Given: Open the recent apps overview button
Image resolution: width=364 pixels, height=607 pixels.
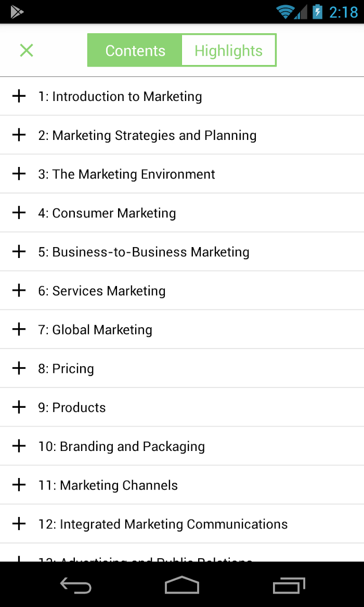Looking at the screenshot, I should pos(289,585).
